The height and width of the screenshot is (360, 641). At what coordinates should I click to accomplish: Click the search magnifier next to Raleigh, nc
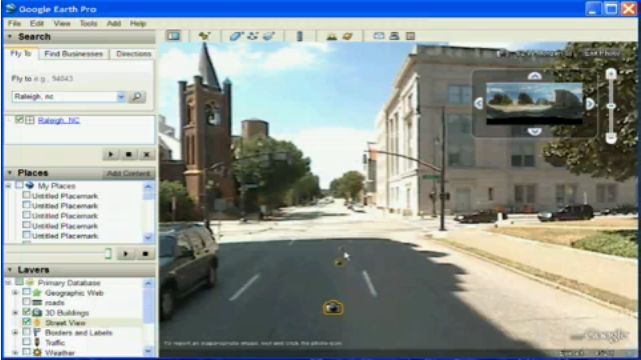(137, 97)
